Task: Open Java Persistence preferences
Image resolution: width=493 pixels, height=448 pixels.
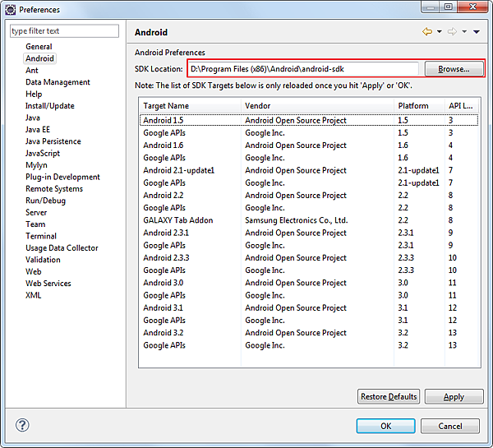Action: pyautogui.click(x=53, y=141)
